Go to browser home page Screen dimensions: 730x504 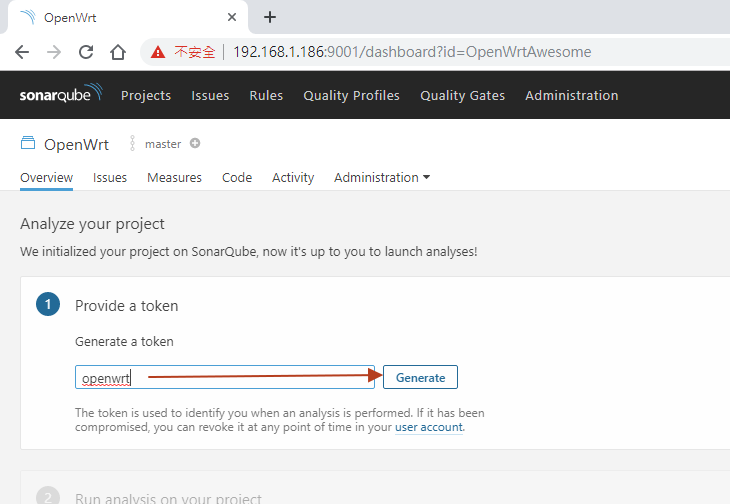[x=118, y=52]
